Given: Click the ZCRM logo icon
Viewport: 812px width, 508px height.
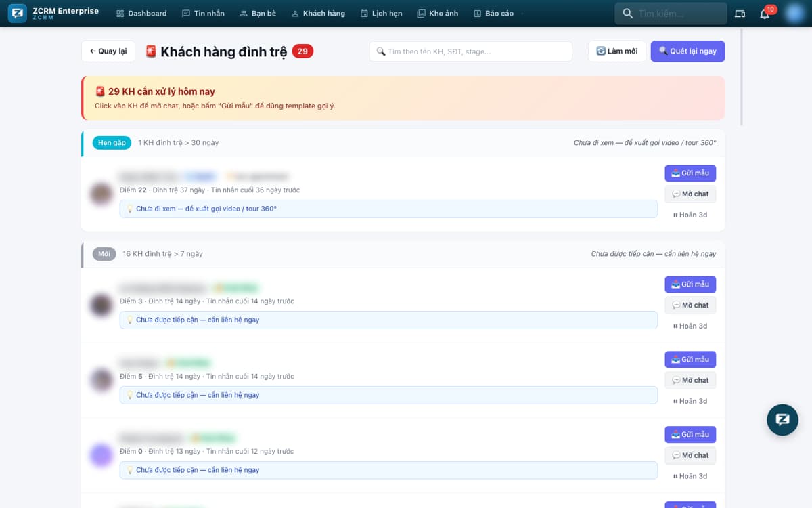Looking at the screenshot, I should [18, 13].
